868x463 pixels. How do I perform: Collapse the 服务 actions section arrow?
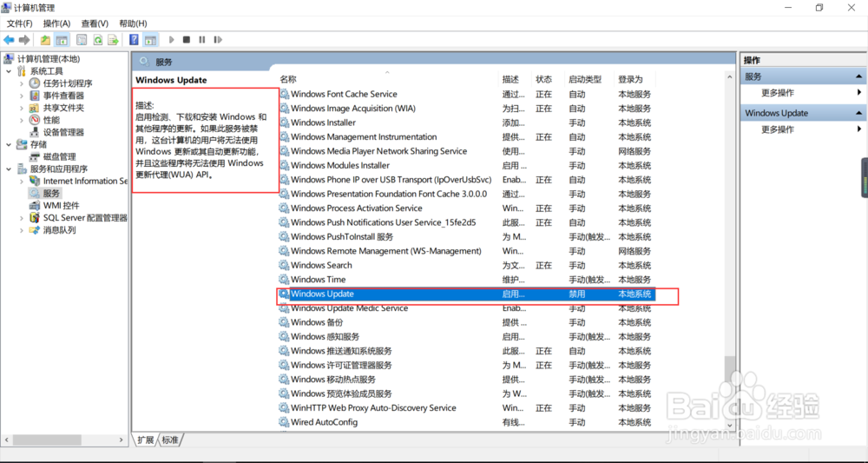859,77
